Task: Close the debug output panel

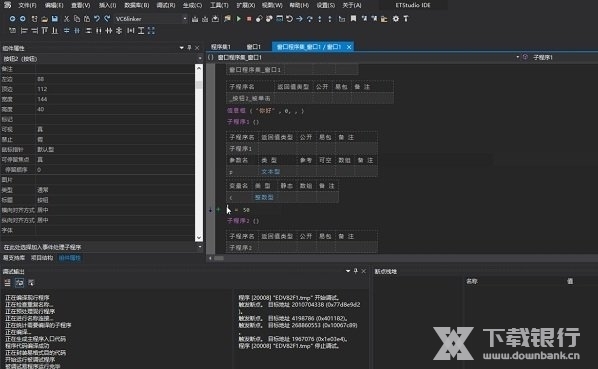Action: click(363, 271)
